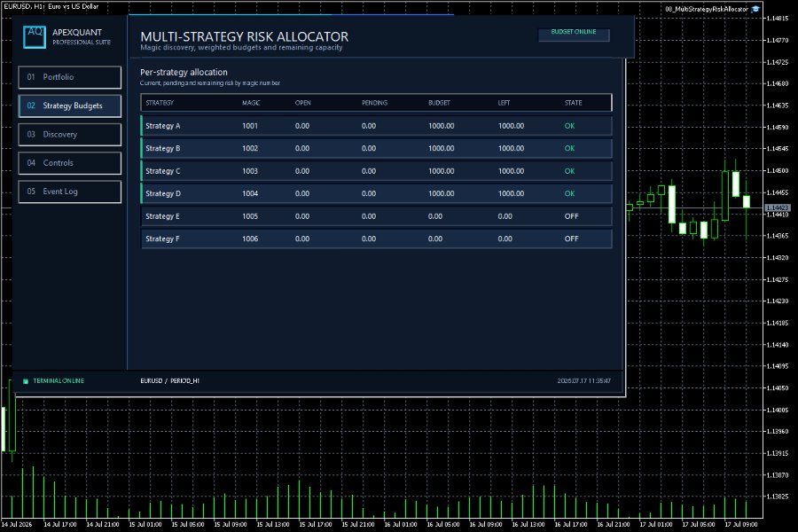Select the Strategy E row name
798x532 pixels.
tap(163, 216)
